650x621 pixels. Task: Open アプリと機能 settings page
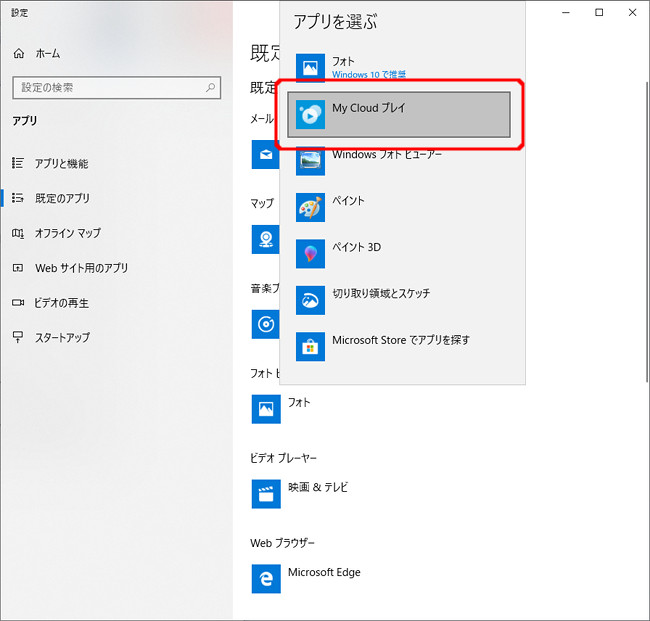(x=61, y=163)
